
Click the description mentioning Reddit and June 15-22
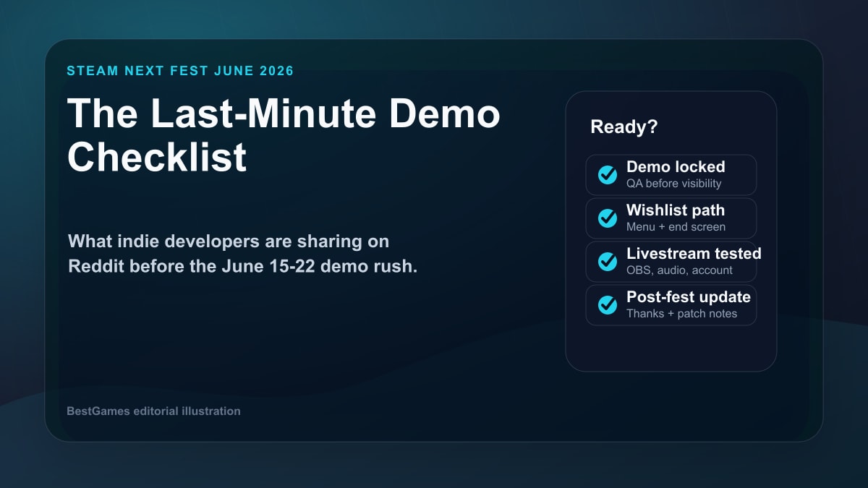[x=243, y=254]
